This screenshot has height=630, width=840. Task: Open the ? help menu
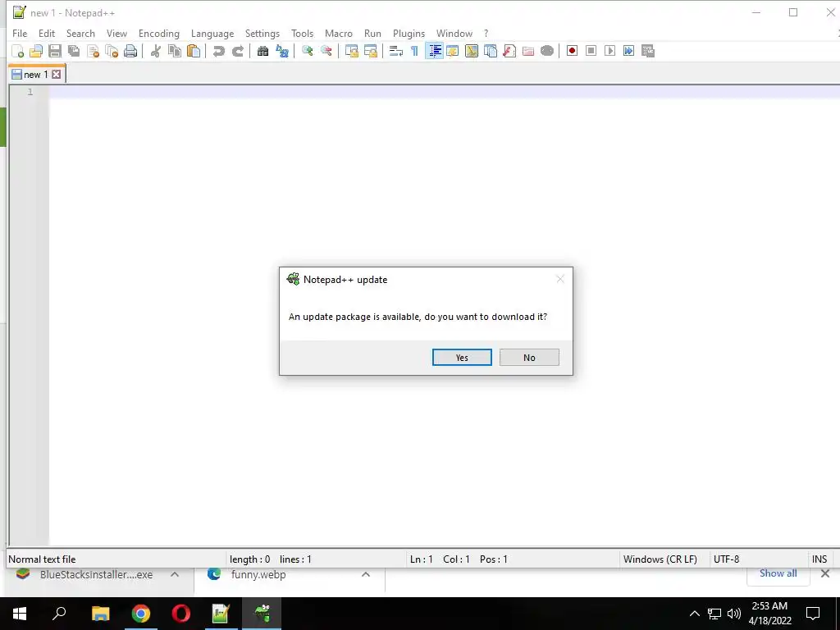pos(486,33)
